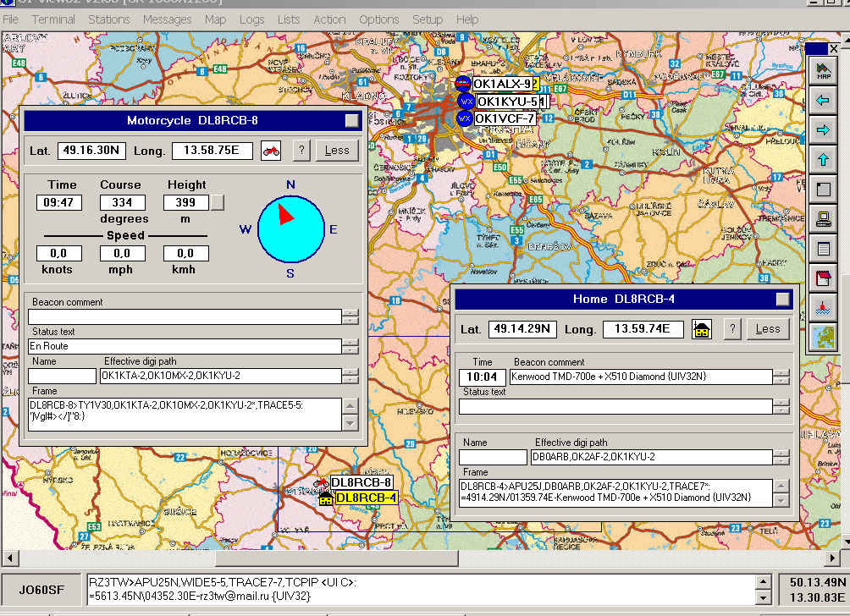The width and height of the screenshot is (850, 616).
Task: Click the computer terminal toolbar icon
Action: click(821, 219)
